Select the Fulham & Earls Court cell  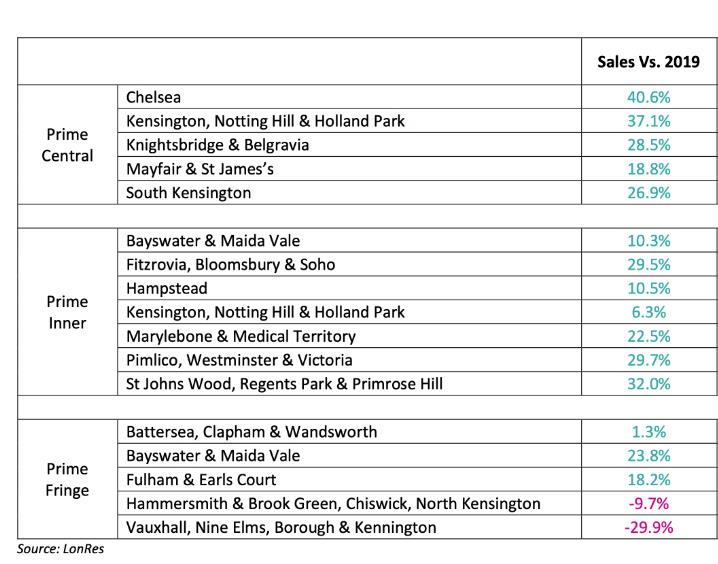(x=203, y=479)
